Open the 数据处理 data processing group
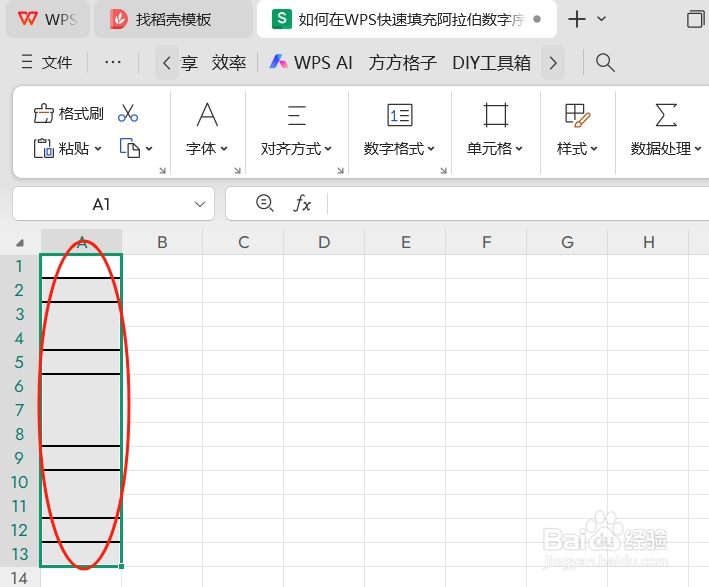 666,129
